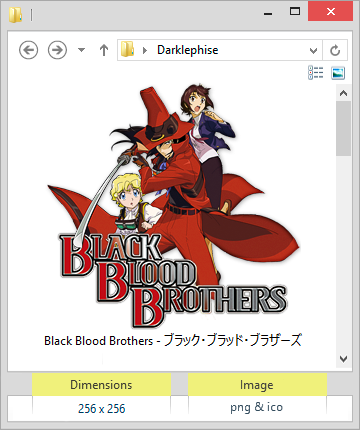This screenshot has width=360, height=430.
Task: Go forward with the right arrow button
Action: (57, 50)
